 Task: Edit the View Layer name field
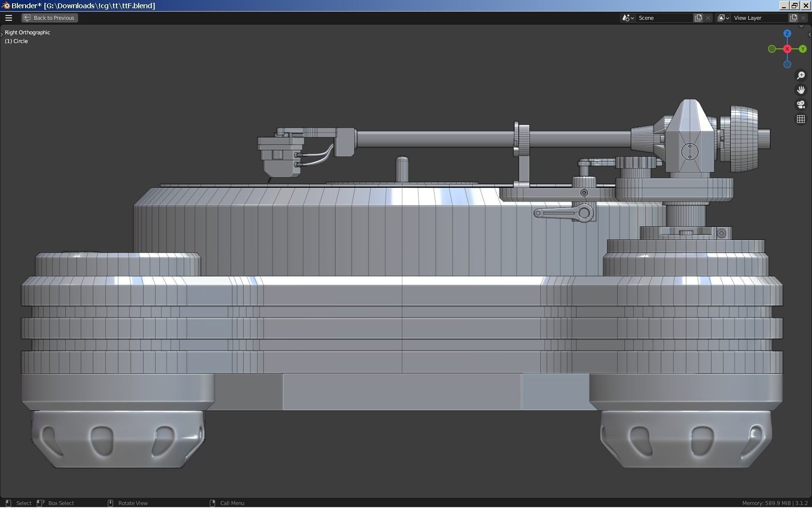(760, 18)
